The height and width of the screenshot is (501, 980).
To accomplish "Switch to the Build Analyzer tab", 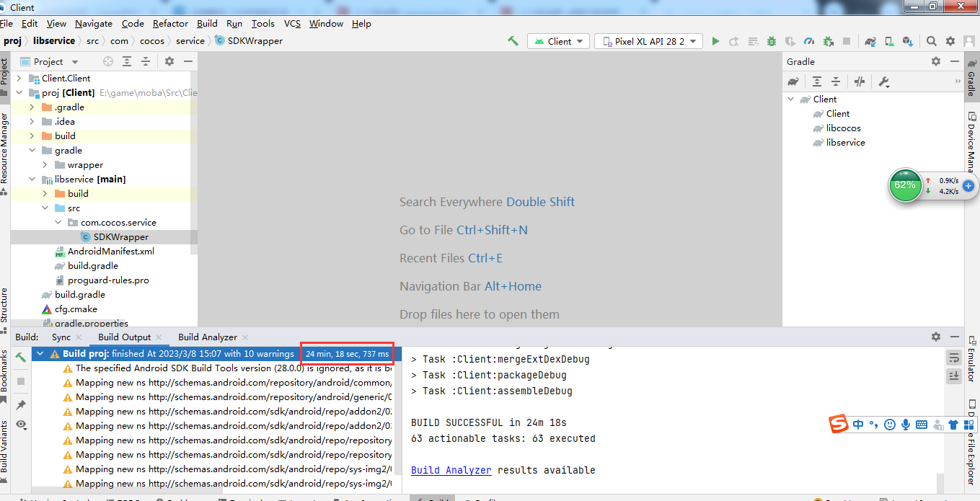I will pyautogui.click(x=208, y=337).
